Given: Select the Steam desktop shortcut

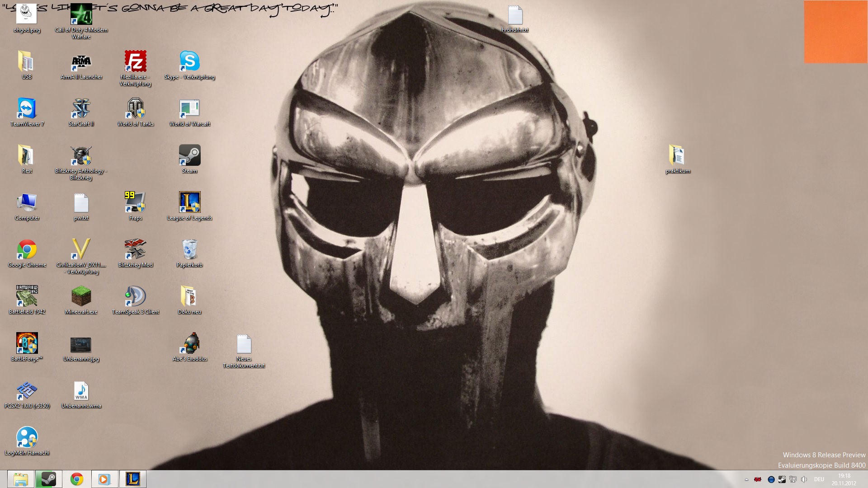Looking at the screenshot, I should pyautogui.click(x=189, y=156).
